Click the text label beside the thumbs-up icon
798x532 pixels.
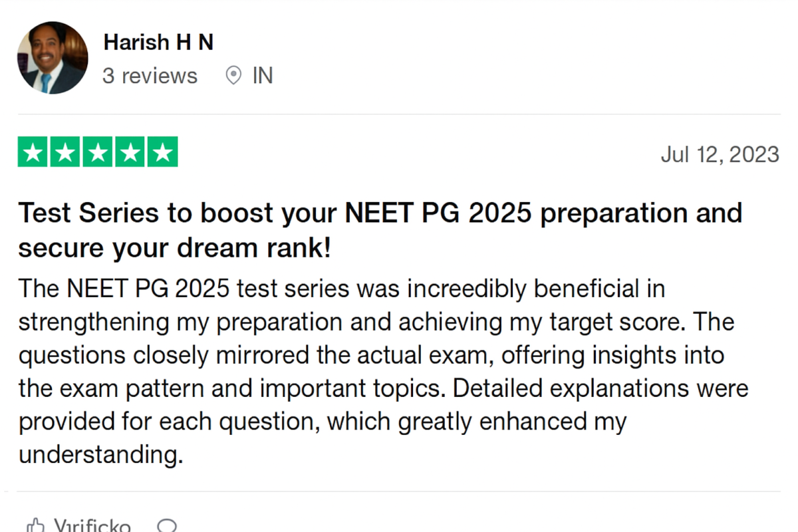(92, 526)
